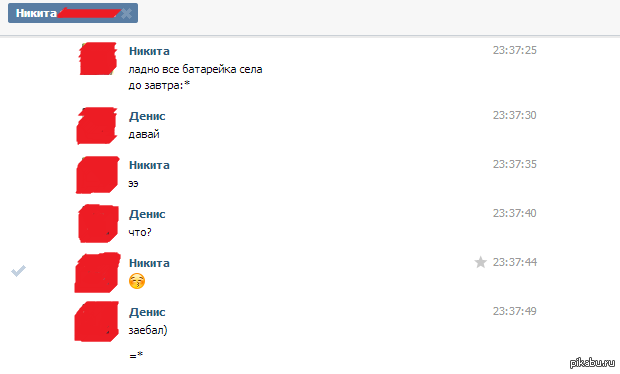The image size is (620, 374).
Task: Star the message sent at 23:37:44
Action: [480, 262]
